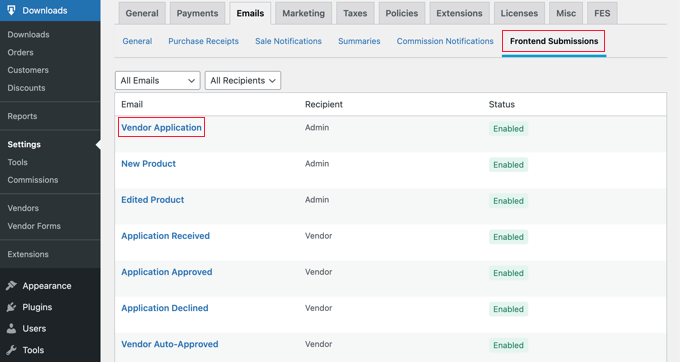The height and width of the screenshot is (362, 680).
Task: Open Commission Notifications section
Action: click(x=445, y=41)
